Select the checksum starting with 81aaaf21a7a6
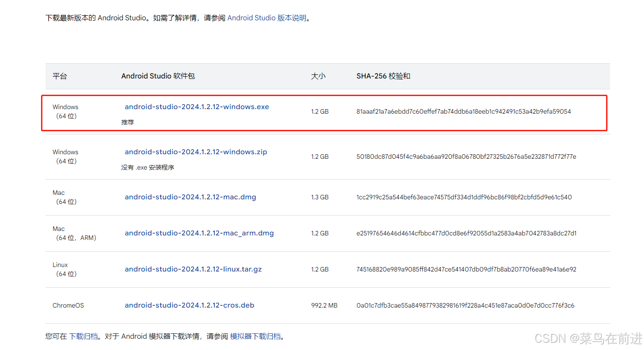The height and width of the screenshot is (350, 644). [x=464, y=111]
